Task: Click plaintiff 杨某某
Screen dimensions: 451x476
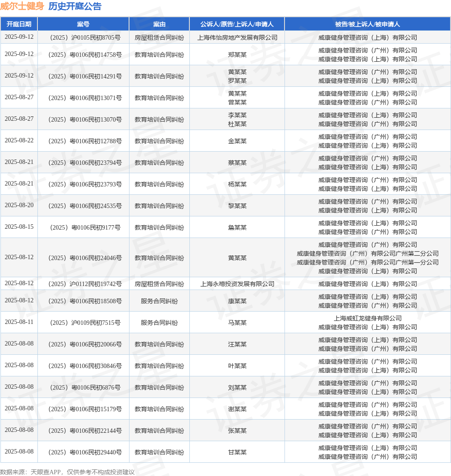Action: tap(237, 184)
